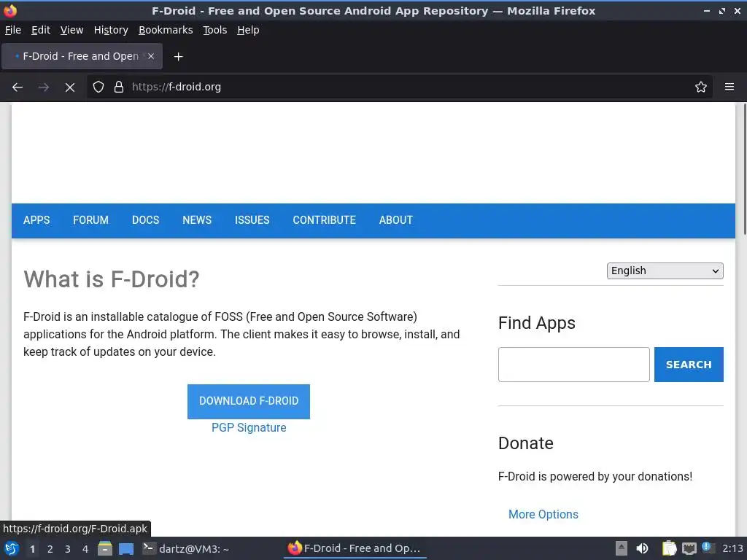Stop loading the page
This screenshot has height=560, width=747.
pos(69,87)
